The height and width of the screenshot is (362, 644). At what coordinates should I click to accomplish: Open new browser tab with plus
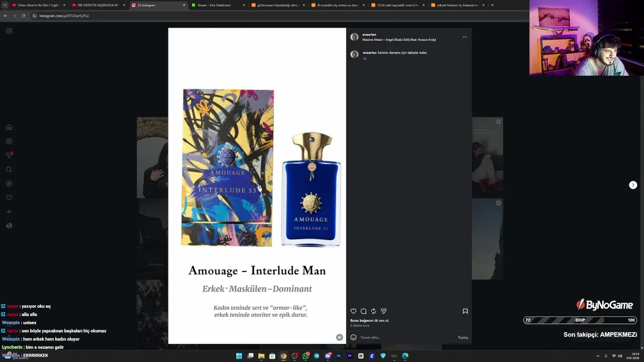(492, 5)
